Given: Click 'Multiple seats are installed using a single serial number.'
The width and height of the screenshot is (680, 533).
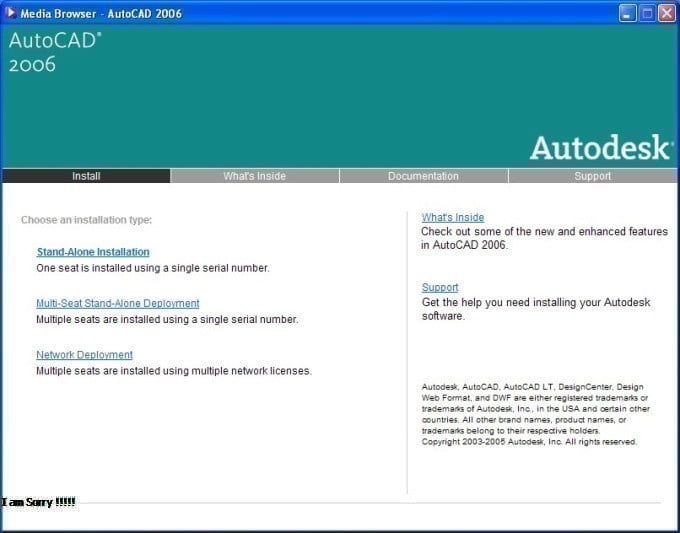Looking at the screenshot, I should (x=167, y=320).
